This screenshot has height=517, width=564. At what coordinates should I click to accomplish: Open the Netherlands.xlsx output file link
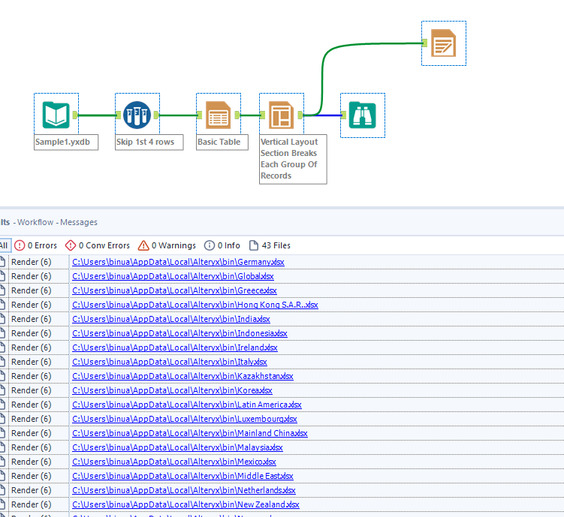183,490
